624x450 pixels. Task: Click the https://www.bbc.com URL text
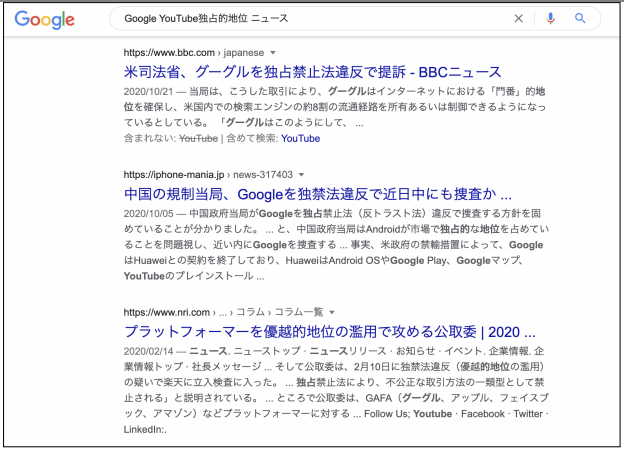pyautogui.click(x=169, y=53)
